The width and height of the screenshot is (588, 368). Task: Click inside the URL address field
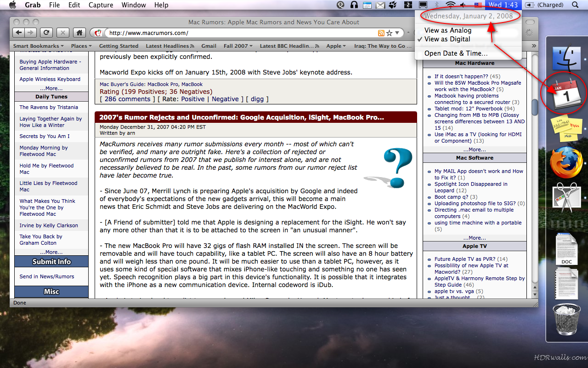[241, 33]
